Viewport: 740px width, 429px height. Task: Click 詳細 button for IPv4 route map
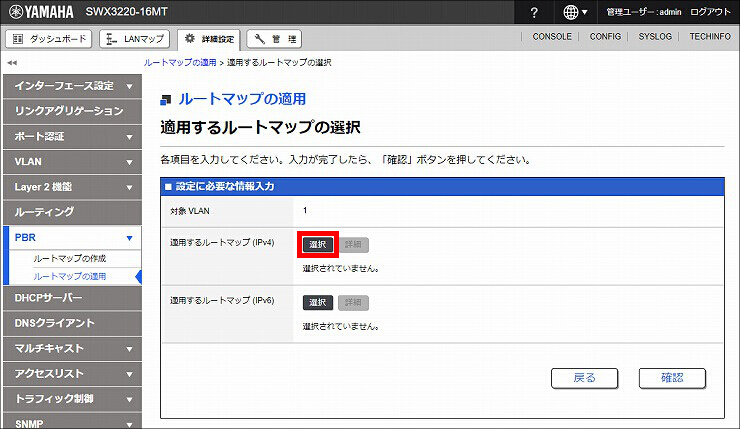(x=353, y=244)
